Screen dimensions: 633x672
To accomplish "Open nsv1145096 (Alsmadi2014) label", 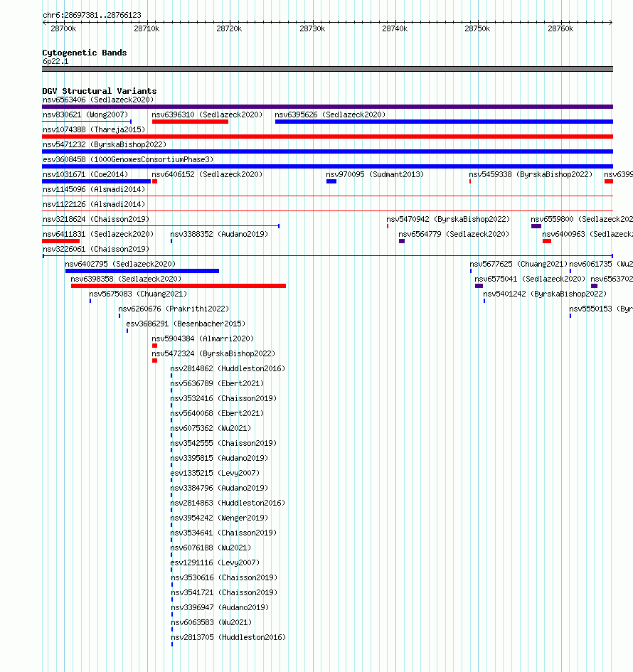I will pos(94,189).
